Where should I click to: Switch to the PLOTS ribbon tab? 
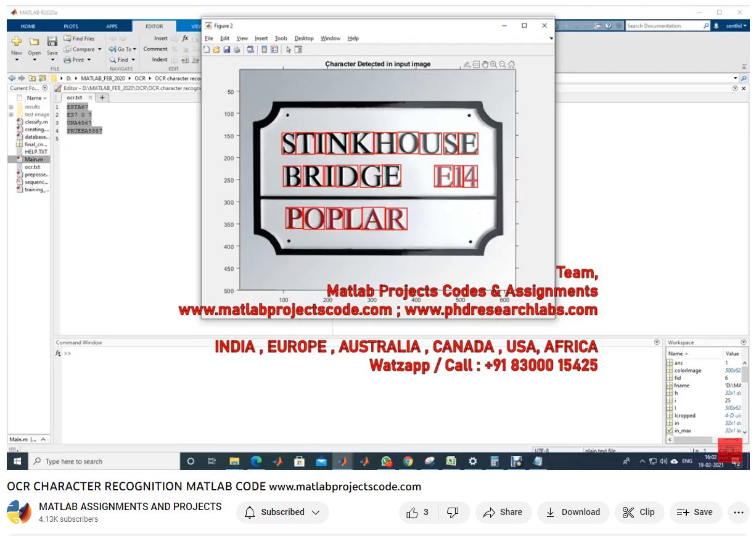coord(71,27)
